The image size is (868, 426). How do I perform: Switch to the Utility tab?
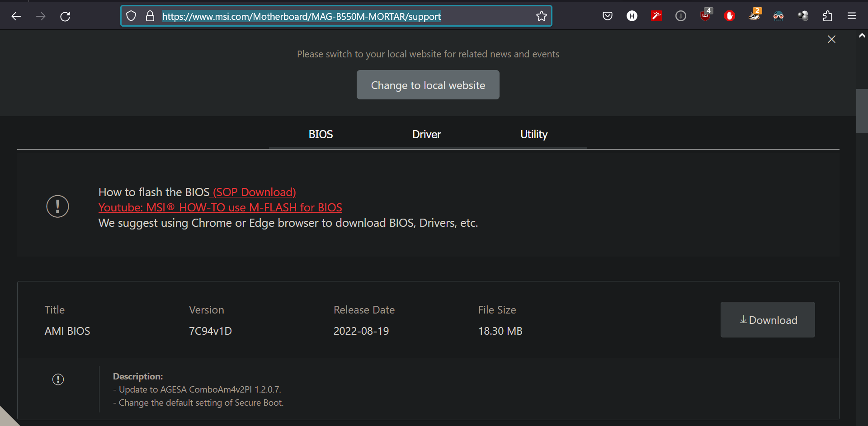(x=534, y=135)
